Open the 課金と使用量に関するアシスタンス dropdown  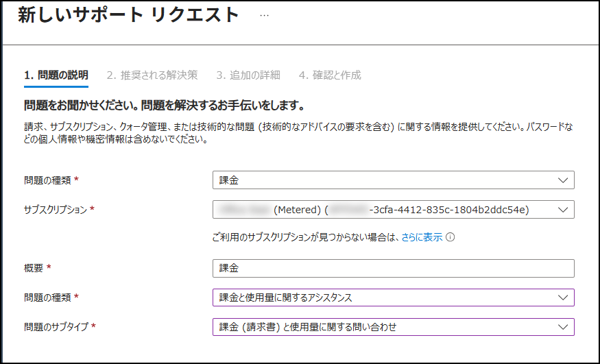point(394,298)
